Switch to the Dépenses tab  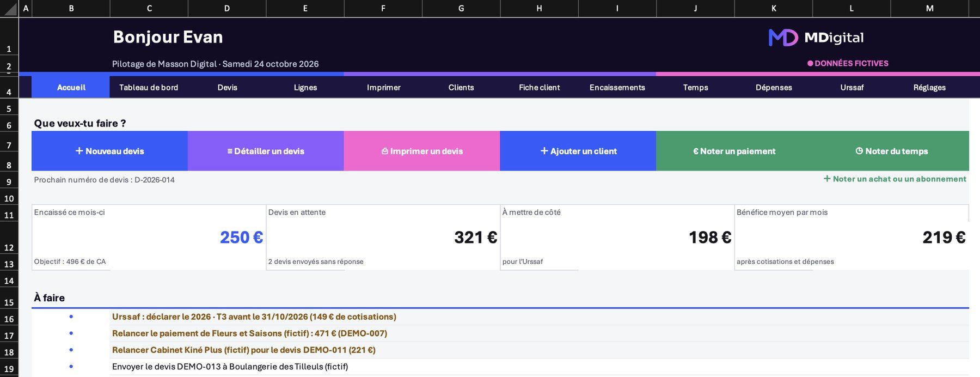click(x=773, y=87)
